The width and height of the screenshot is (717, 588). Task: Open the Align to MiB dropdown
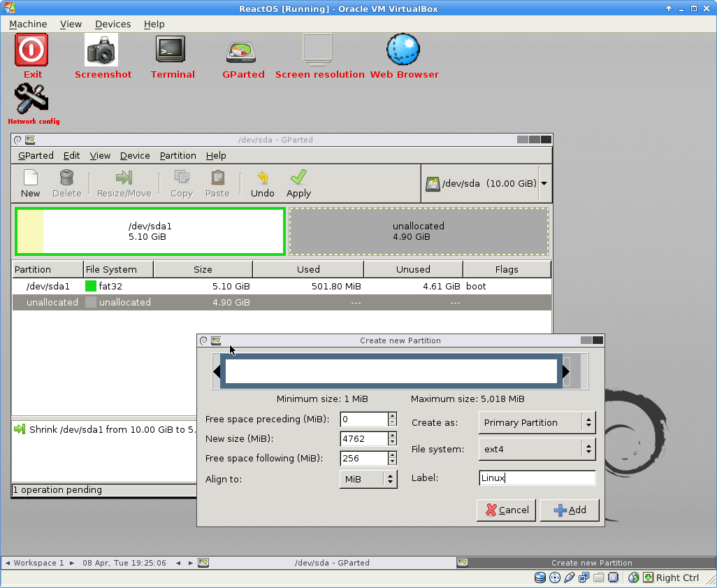368,479
